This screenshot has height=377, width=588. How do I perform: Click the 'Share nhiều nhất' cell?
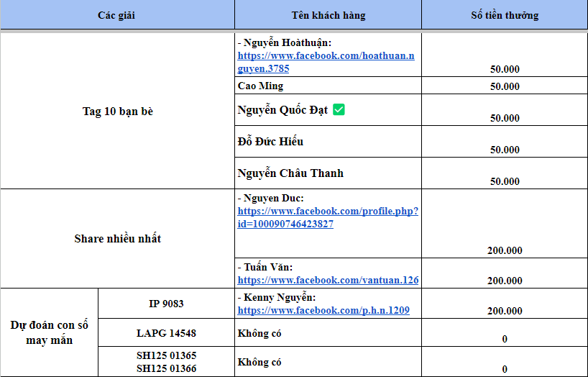117,239
